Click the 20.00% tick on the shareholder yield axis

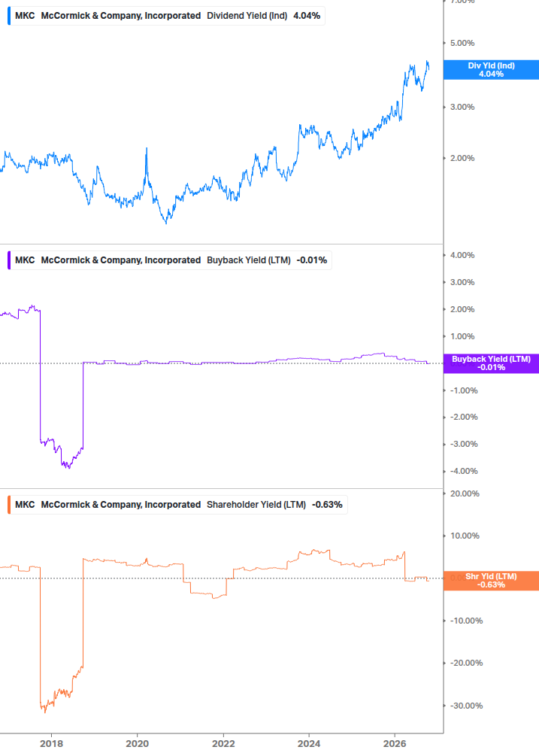[465, 493]
